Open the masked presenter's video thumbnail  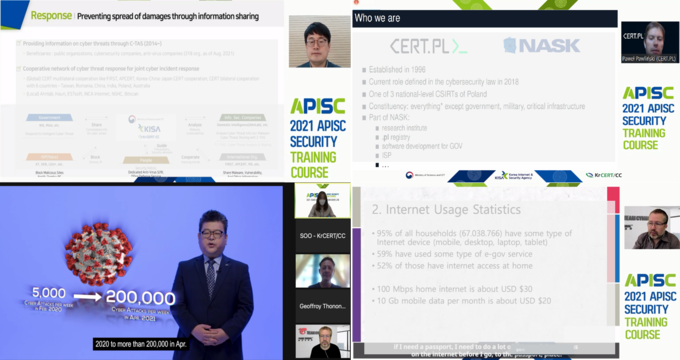[323, 200]
